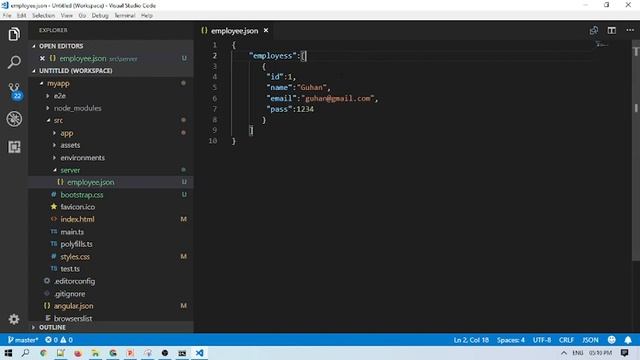The image size is (640, 360).
Task: Open the Go menu
Action: click(x=82, y=16)
